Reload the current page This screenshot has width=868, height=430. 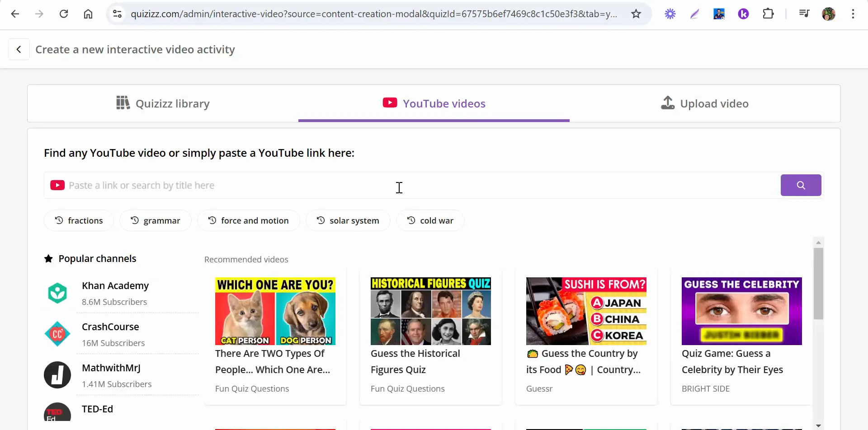tap(64, 14)
